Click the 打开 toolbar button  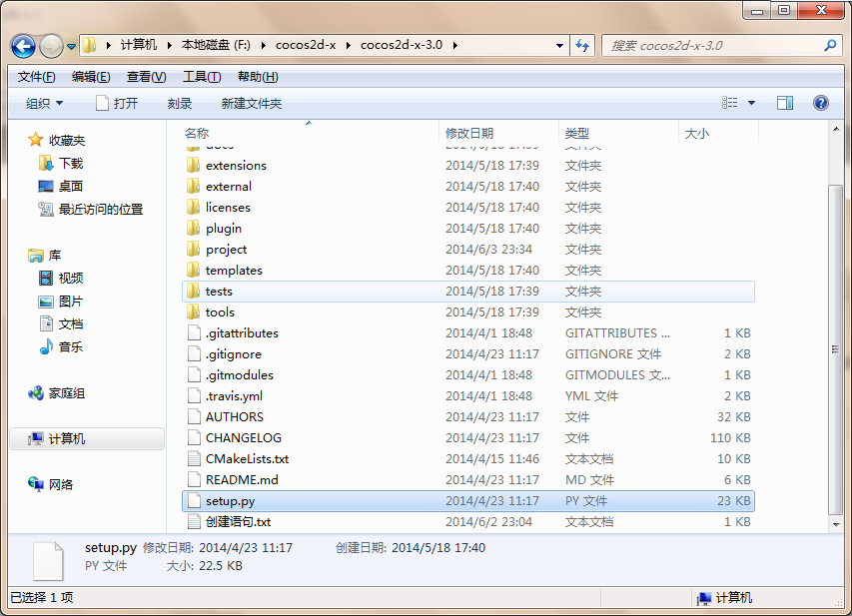pyautogui.click(x=117, y=103)
